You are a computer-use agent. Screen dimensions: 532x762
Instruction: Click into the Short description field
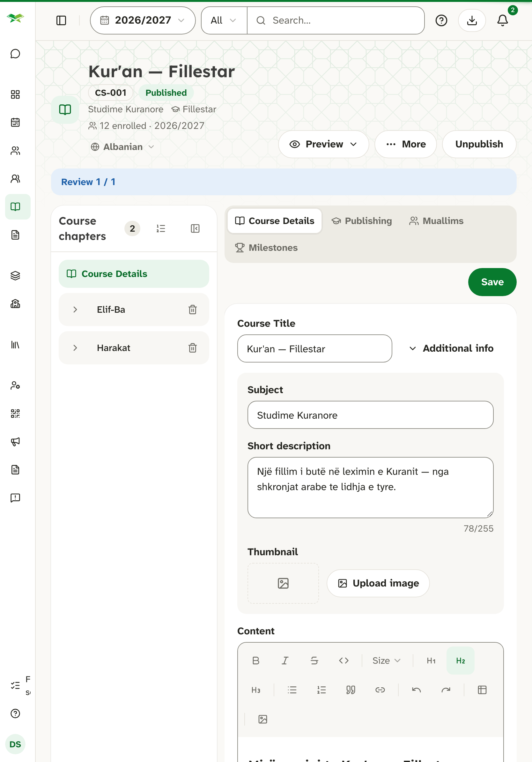pyautogui.click(x=371, y=488)
